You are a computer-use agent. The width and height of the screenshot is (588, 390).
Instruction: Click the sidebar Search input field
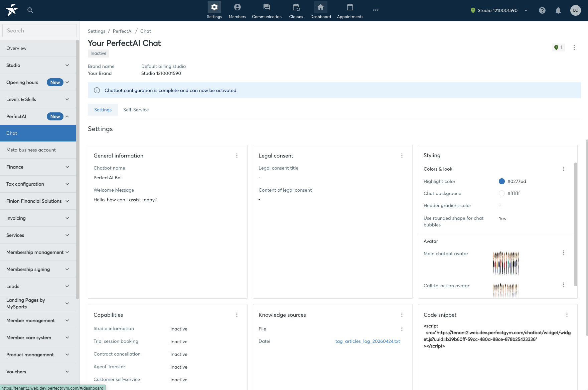click(x=39, y=30)
